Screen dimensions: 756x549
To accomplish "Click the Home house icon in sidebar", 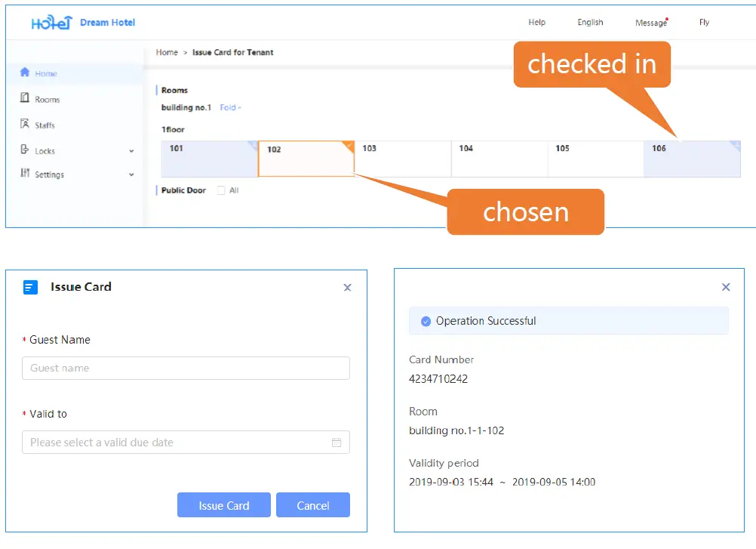I will coord(25,72).
